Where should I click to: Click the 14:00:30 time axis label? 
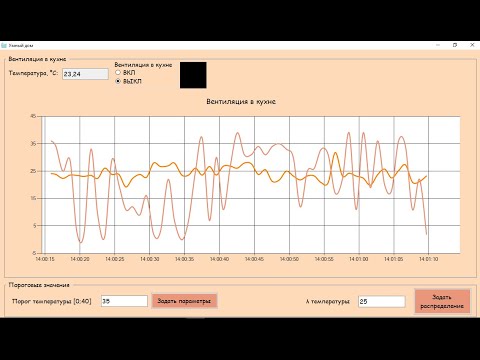point(150,259)
